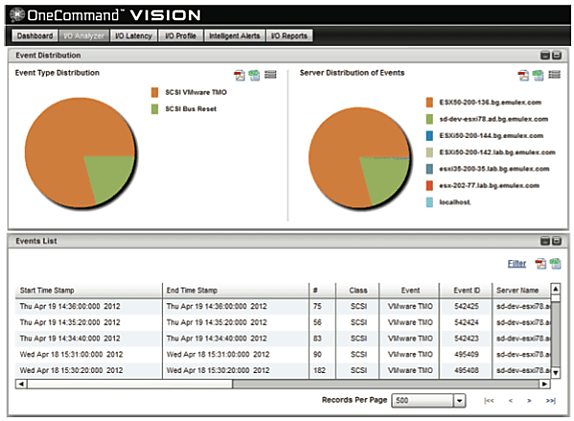Go to the I/O Profile tab

click(180, 36)
